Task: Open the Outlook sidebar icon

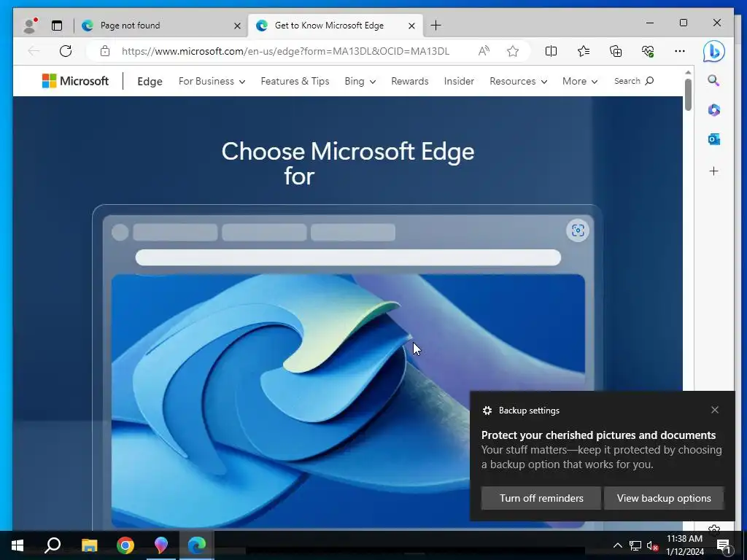Action: tap(713, 139)
